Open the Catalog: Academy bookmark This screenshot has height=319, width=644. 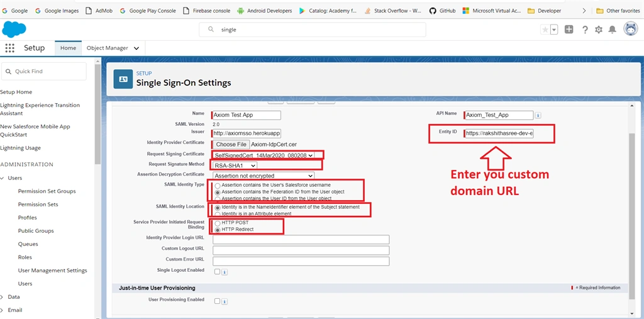[328, 11]
